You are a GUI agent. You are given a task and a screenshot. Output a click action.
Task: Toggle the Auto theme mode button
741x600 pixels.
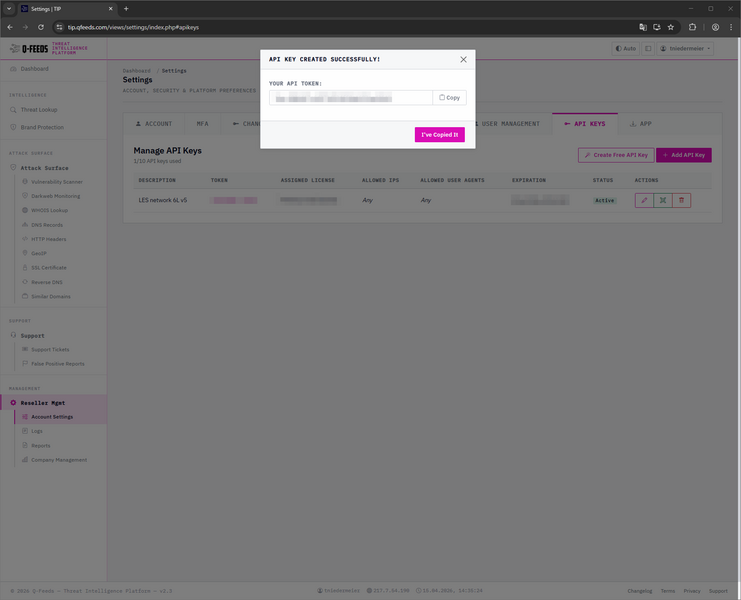[626, 49]
